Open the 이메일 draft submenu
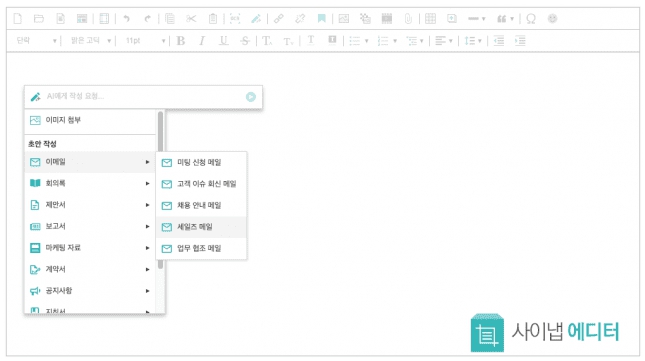 90,162
